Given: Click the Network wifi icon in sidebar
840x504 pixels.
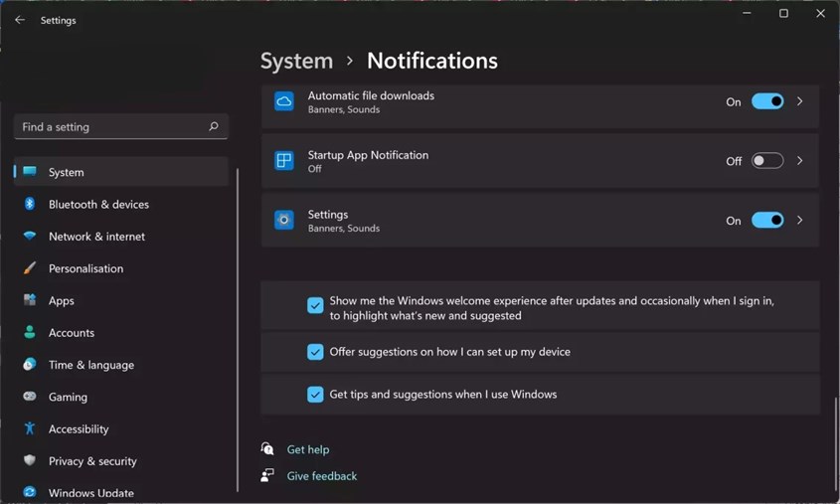Looking at the screenshot, I should pos(30,236).
